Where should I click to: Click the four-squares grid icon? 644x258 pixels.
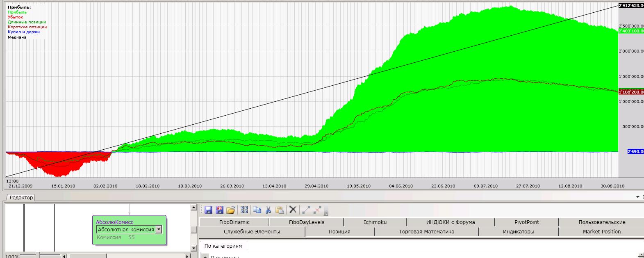click(244, 210)
